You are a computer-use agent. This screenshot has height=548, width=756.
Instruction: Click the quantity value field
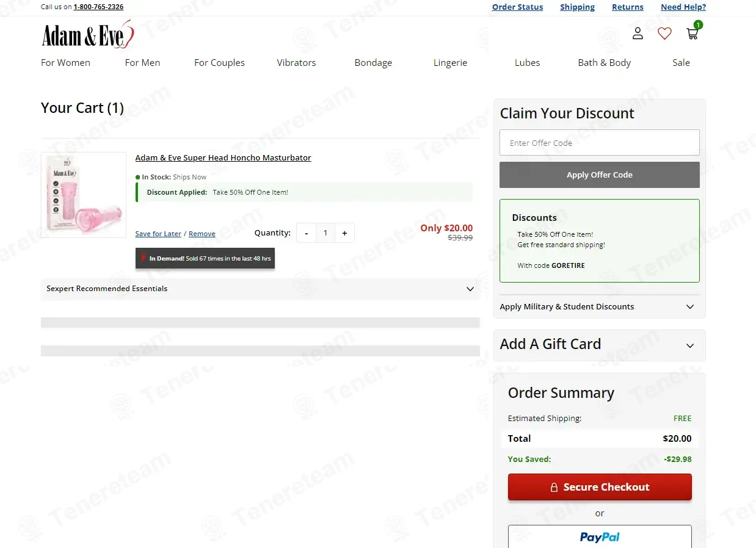[x=325, y=233]
